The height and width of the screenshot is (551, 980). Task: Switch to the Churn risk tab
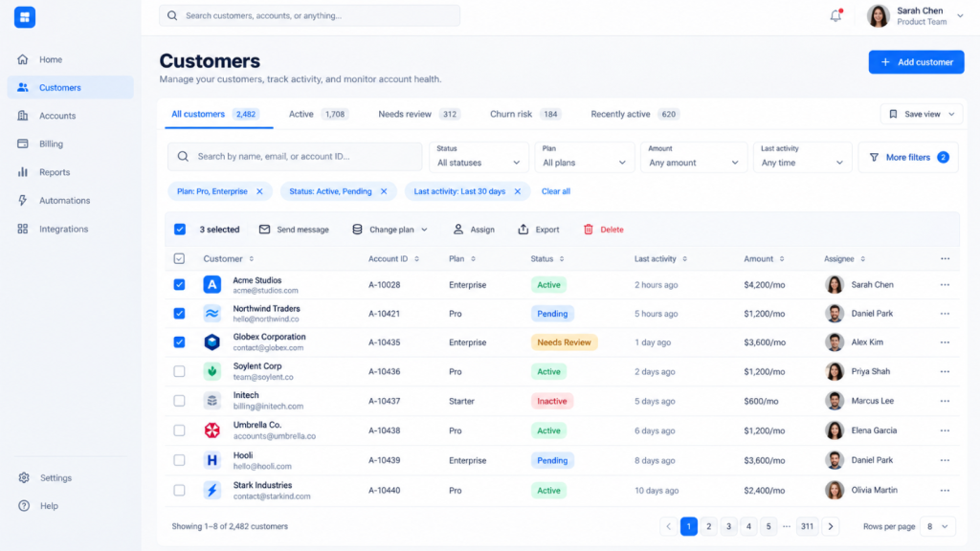pyautogui.click(x=525, y=114)
